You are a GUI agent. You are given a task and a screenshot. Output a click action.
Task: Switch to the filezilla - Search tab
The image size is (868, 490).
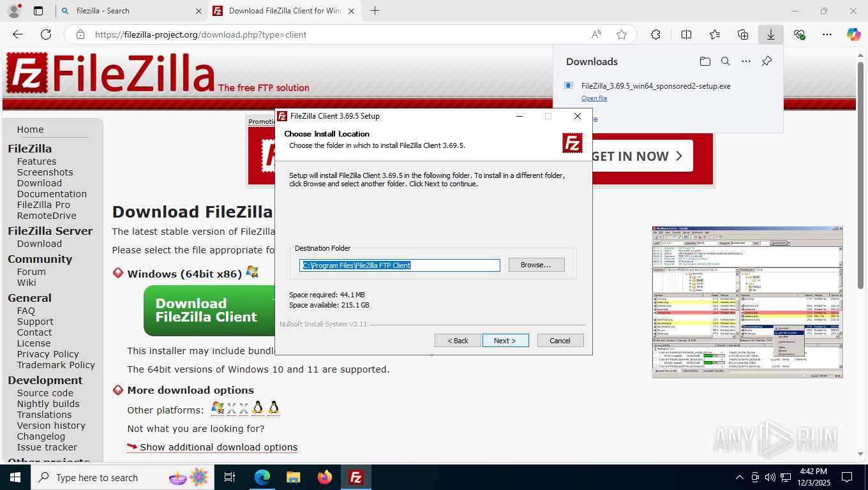tap(131, 11)
